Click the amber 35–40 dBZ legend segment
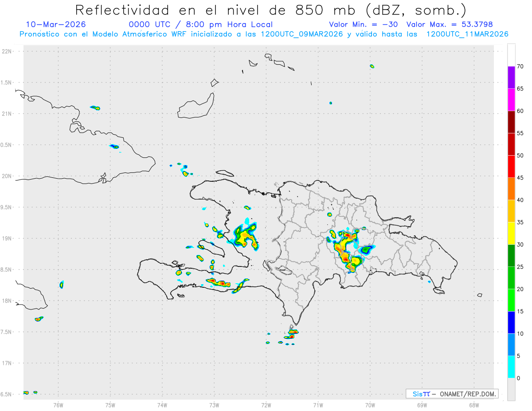 (x=511, y=211)
